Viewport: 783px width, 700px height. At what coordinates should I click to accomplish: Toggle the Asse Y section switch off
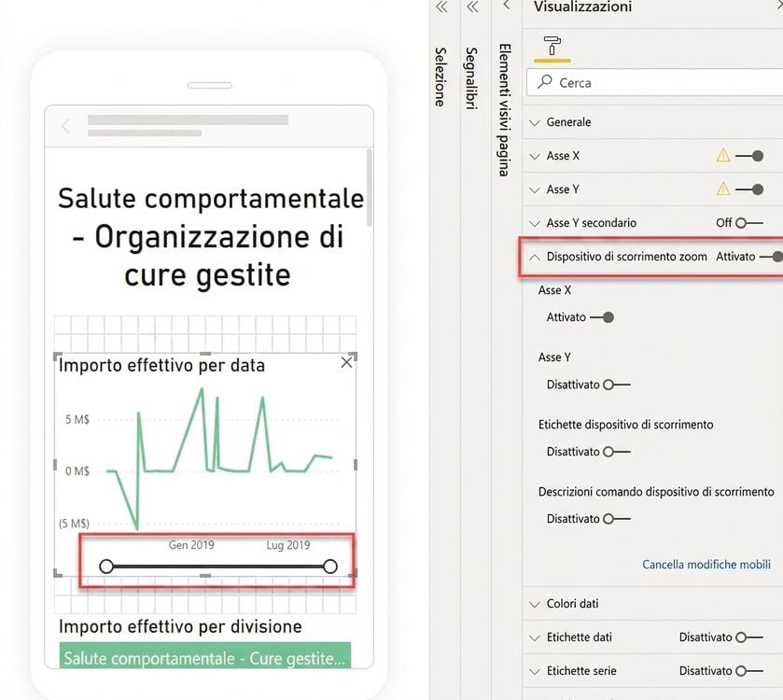tap(749, 189)
